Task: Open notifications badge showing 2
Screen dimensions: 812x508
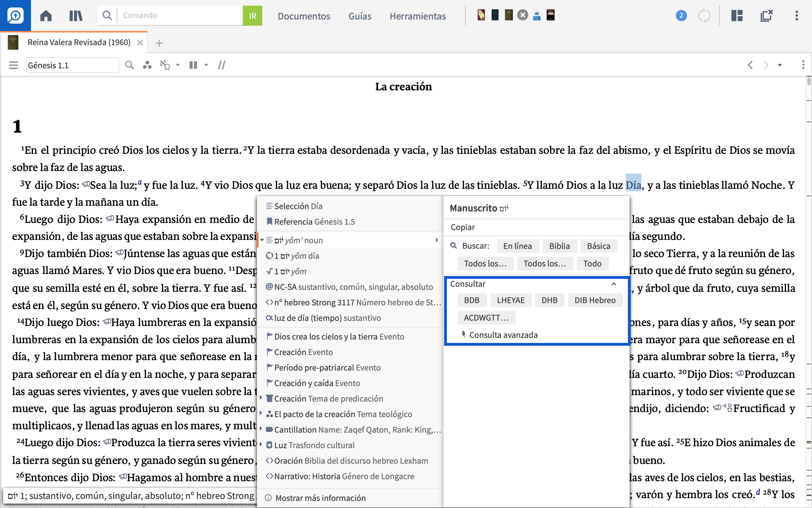Action: pyautogui.click(x=681, y=16)
